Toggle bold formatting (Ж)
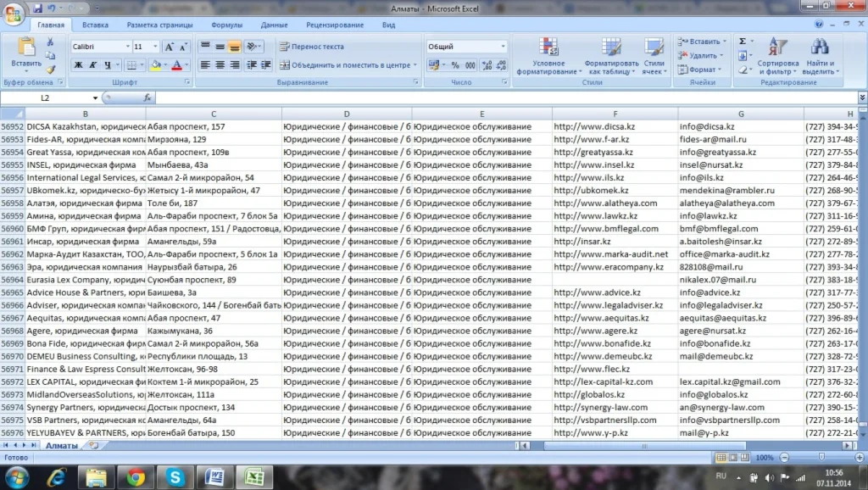The height and width of the screenshot is (490, 868). pyautogui.click(x=78, y=65)
